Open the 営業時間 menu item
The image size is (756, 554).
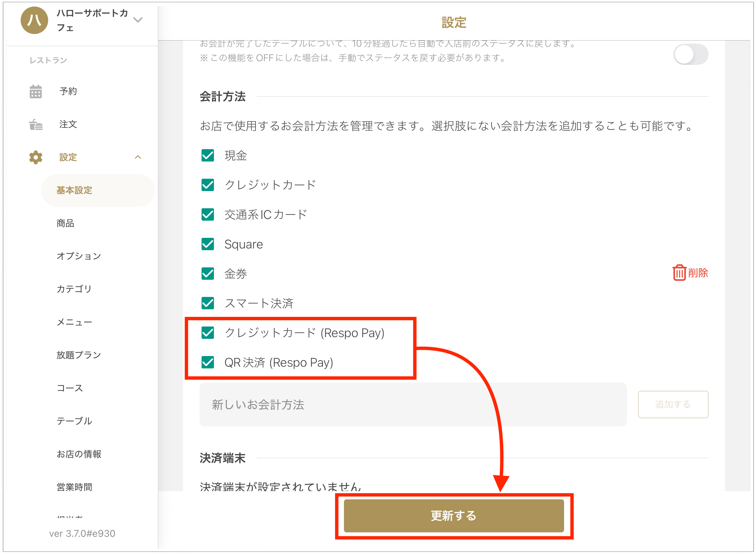coord(74,487)
